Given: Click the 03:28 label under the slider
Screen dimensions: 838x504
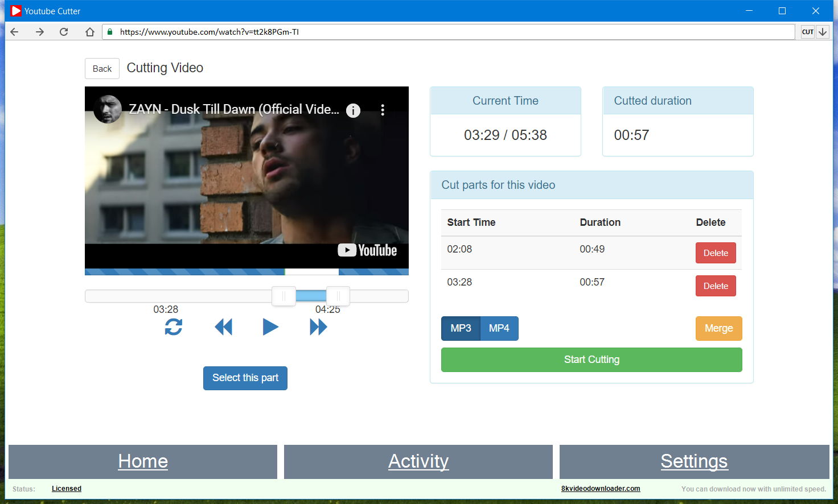Looking at the screenshot, I should (x=166, y=309).
